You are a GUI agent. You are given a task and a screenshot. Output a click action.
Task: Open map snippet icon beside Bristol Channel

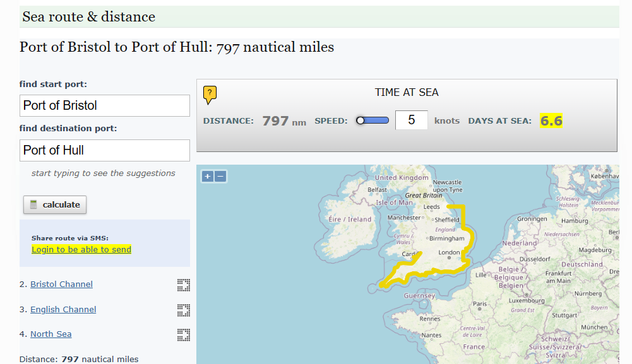[183, 285]
